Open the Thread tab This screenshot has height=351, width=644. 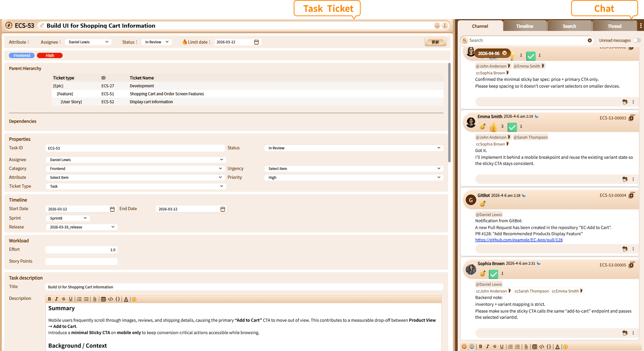[x=614, y=26]
